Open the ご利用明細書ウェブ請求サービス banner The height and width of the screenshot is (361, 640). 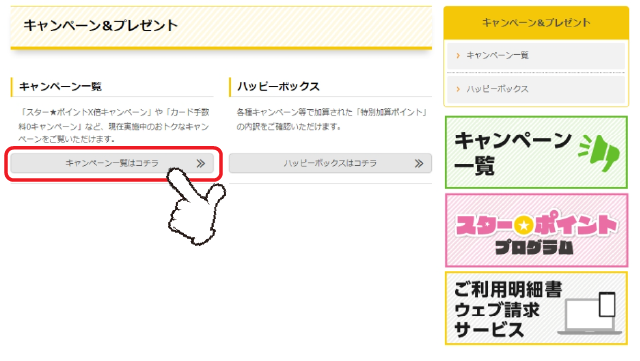tap(536, 308)
